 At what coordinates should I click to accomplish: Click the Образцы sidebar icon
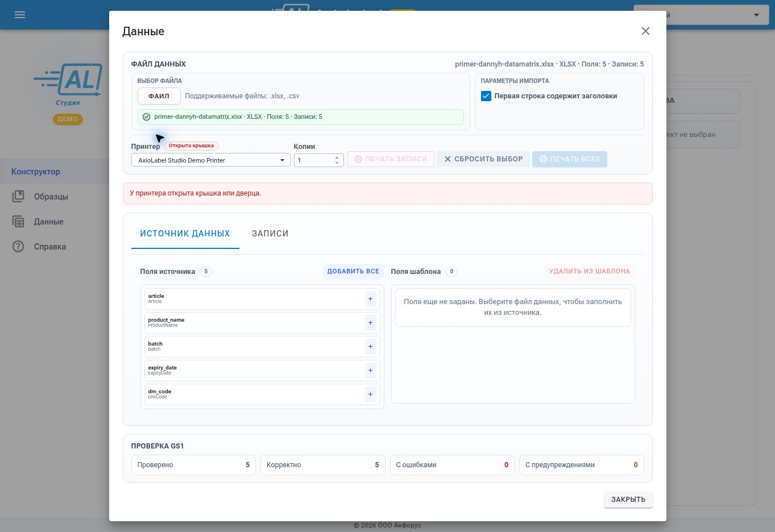point(18,197)
